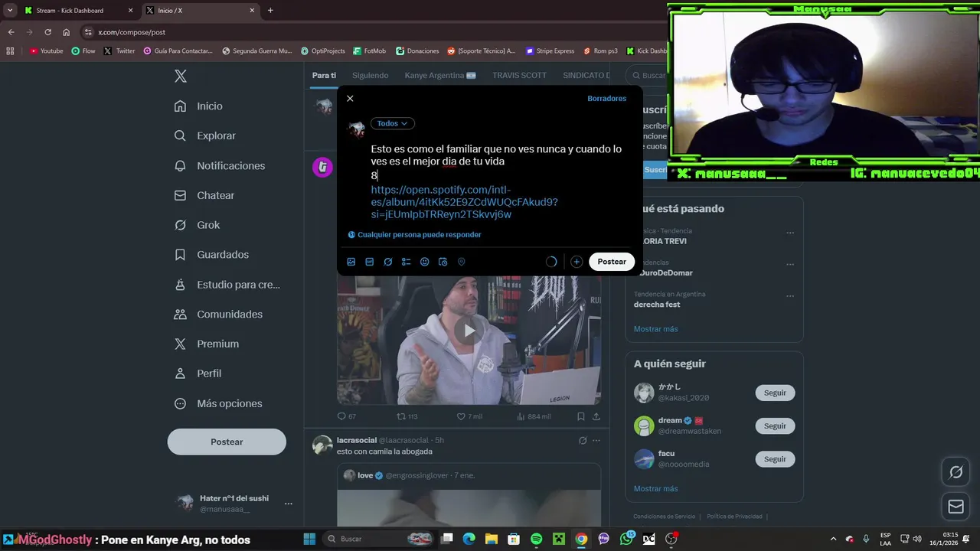Open FotMob bookmark
This screenshot has height=551, width=980.
click(x=370, y=51)
